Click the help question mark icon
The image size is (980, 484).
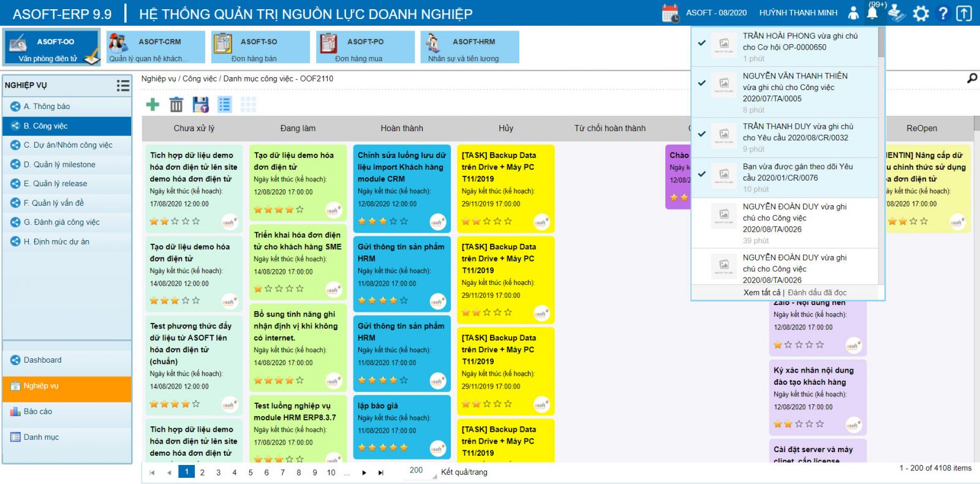coord(943,13)
